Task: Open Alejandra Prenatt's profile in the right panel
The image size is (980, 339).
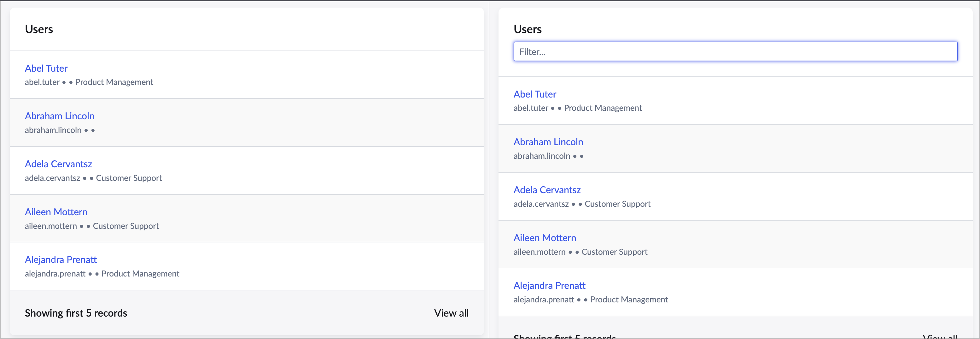Action: click(x=549, y=285)
